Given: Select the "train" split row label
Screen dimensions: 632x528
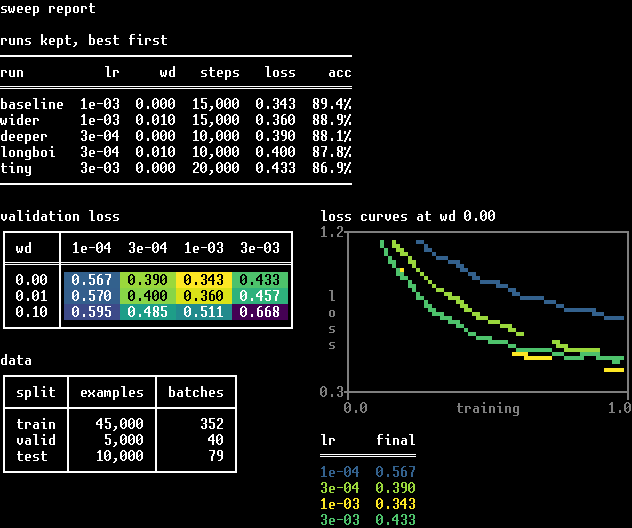Looking at the screenshot, I should (36, 424).
